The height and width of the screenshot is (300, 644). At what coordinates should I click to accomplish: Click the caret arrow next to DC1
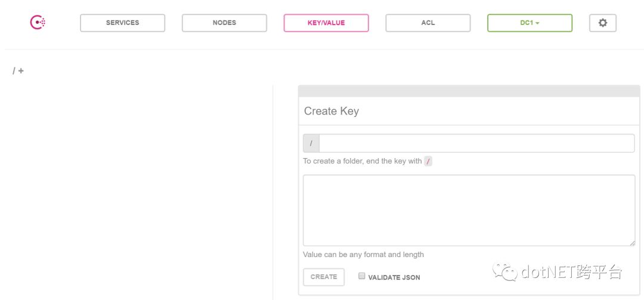point(537,23)
